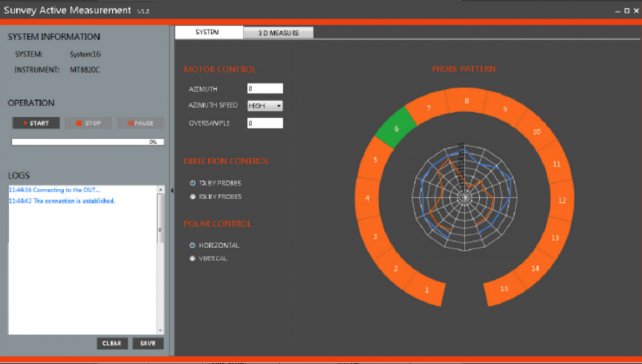Collapse the left panel with splitter arrow
642x364 pixels.
172,190
